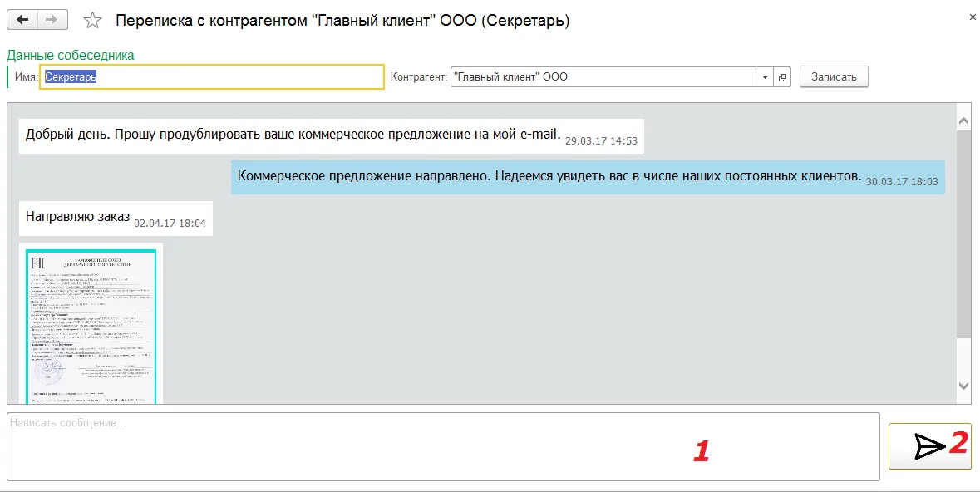
Task: Open the attached document thumbnail
Action: pyautogui.click(x=91, y=326)
